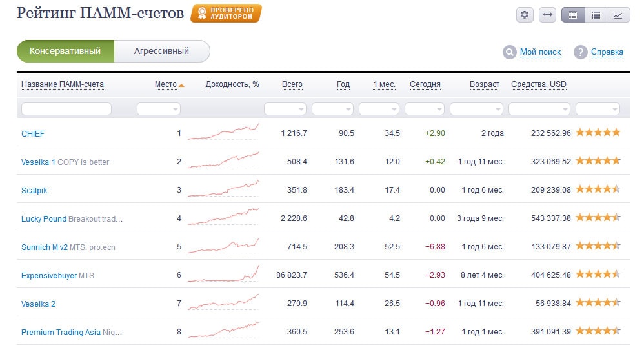Open the gear settings icon
The image size is (644, 348).
click(525, 15)
